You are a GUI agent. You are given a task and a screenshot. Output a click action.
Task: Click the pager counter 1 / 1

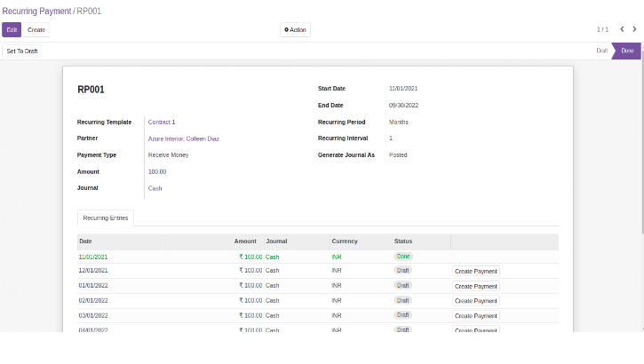point(602,29)
